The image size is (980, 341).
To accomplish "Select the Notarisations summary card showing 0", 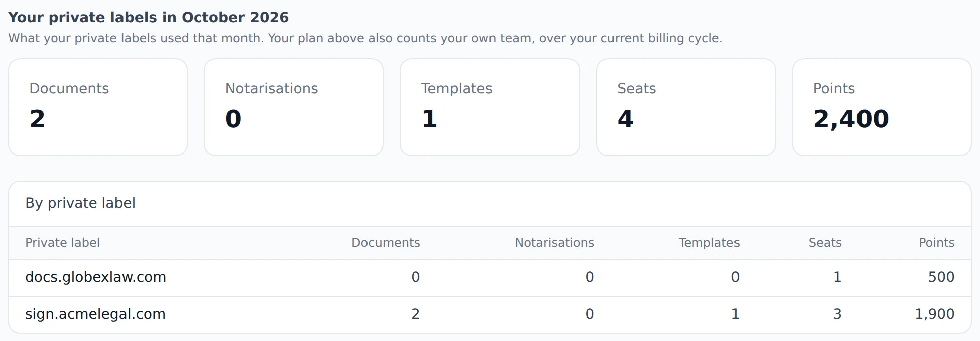I will coord(294,107).
